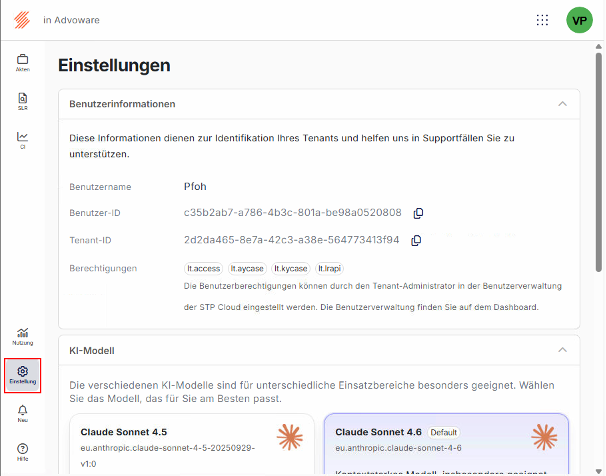Open the Hilfe question mark item

22,452
